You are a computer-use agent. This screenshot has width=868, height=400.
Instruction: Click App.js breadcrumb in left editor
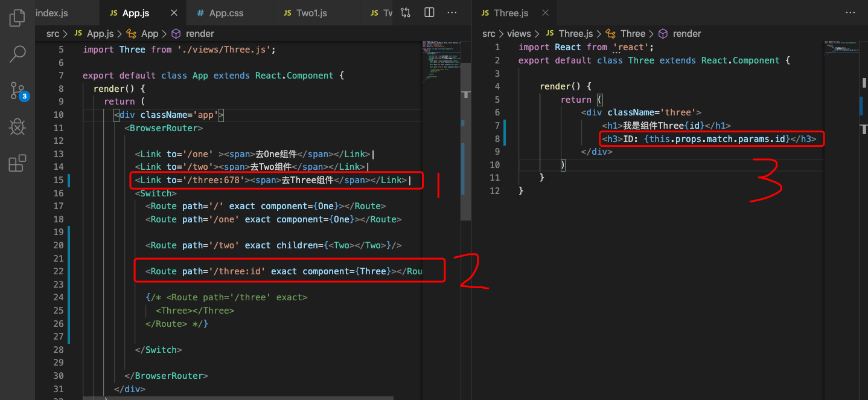pos(94,34)
